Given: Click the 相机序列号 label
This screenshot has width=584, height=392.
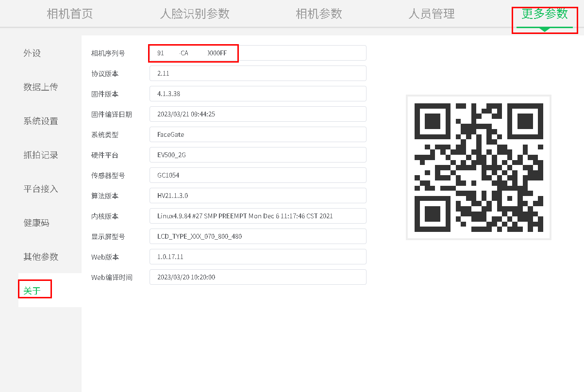Looking at the screenshot, I should pos(108,53).
